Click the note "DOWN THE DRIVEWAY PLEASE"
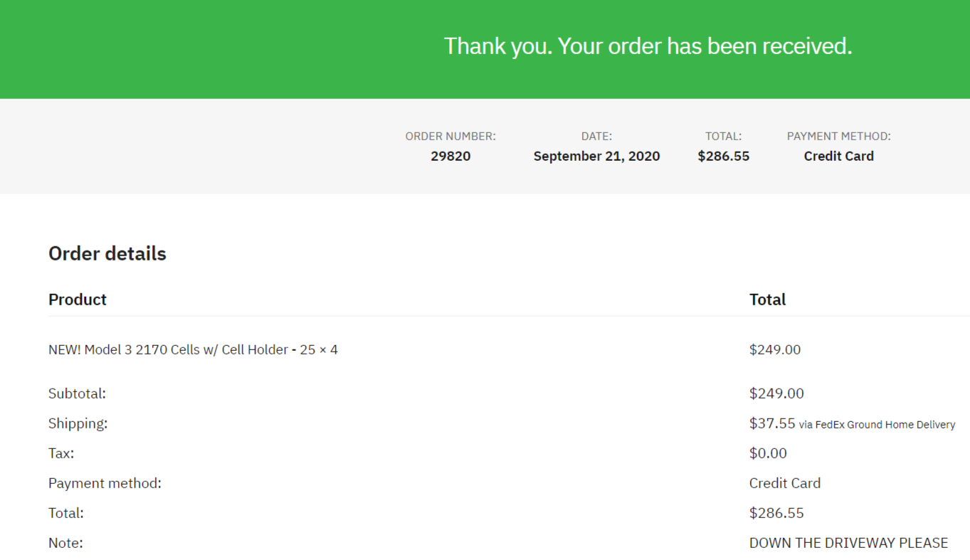 [x=848, y=543]
